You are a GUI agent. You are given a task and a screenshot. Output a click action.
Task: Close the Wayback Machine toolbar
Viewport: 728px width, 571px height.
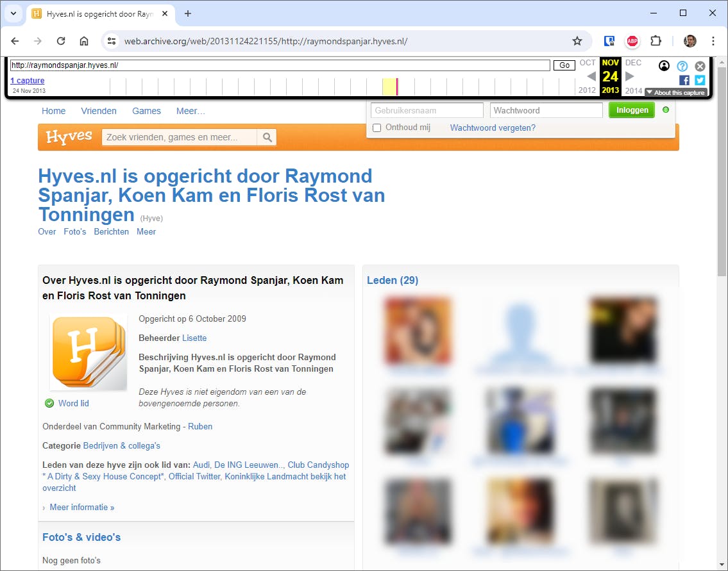[x=700, y=66]
